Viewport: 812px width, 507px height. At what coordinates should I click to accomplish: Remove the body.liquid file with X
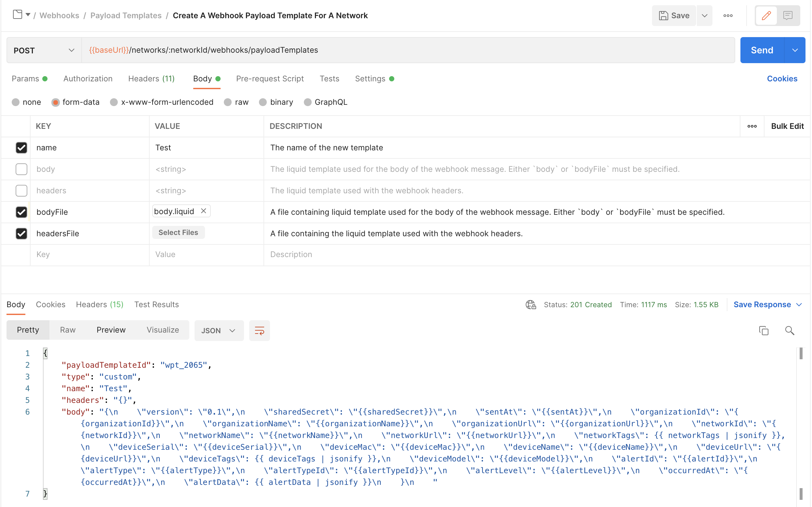pyautogui.click(x=203, y=211)
